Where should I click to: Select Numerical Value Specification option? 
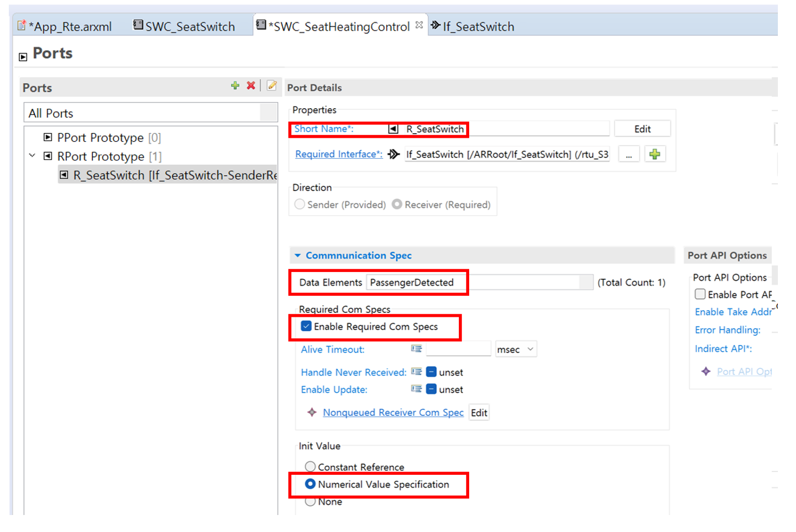click(310, 484)
